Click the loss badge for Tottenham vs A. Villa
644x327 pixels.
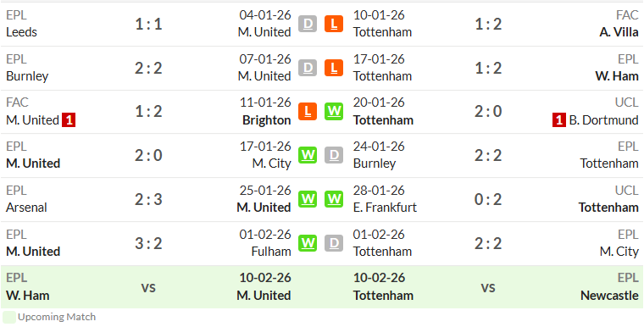pyautogui.click(x=334, y=24)
